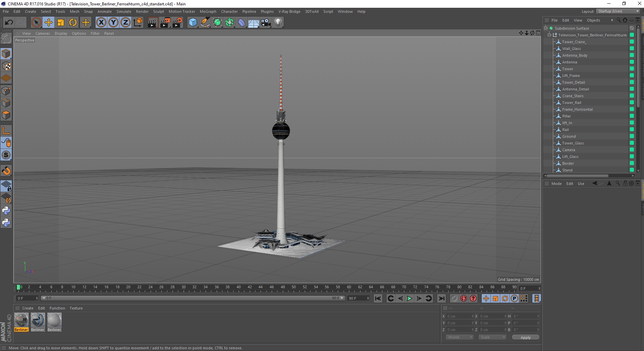Open viewport Display menu
This screenshot has height=351, width=644.
coord(61,33)
